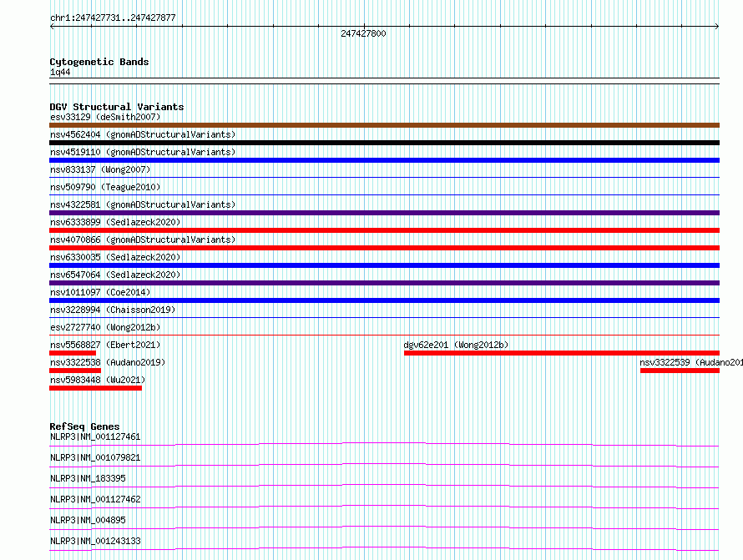Click the 247427800 ruler position marker
Image resolution: width=743 pixels, height=560 pixels.
point(363,33)
